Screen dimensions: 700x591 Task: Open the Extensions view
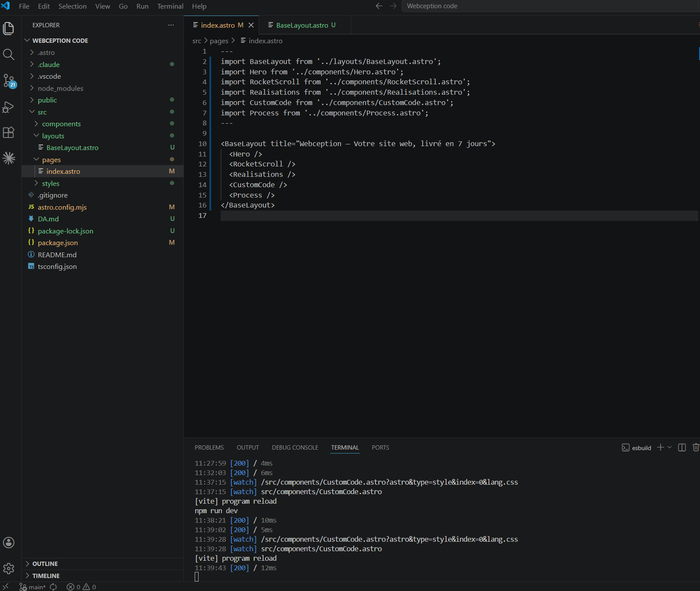pos(9,132)
